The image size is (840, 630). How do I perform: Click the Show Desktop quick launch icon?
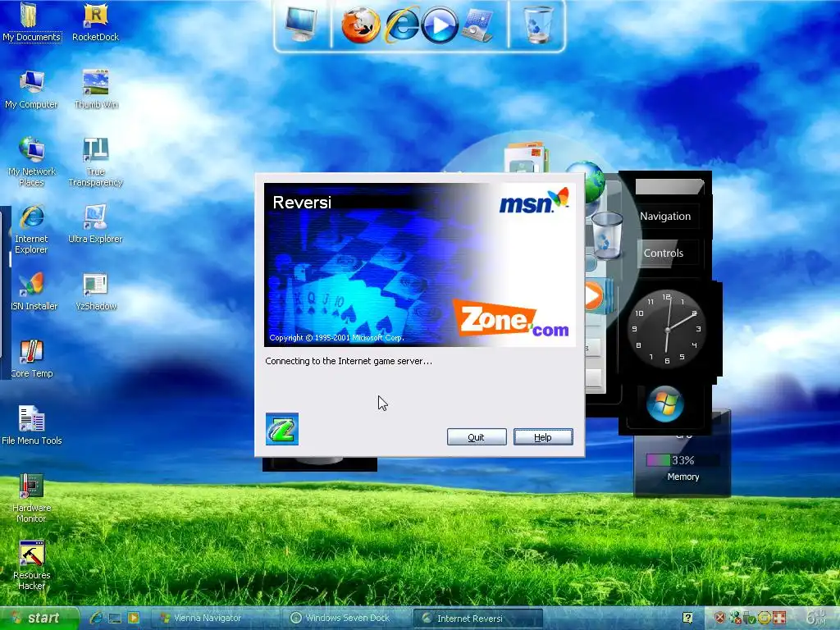115,619
